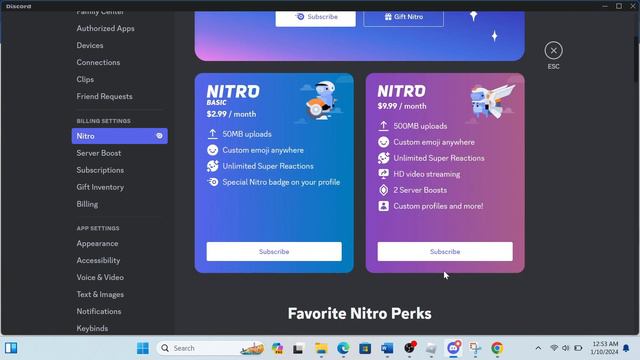
Task: Open the Windows Start menu
Action: tap(143, 348)
